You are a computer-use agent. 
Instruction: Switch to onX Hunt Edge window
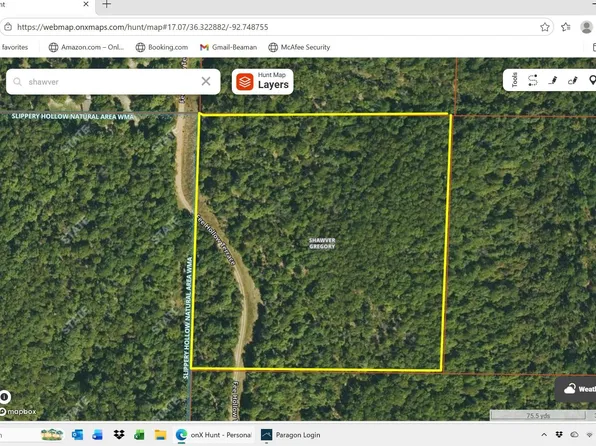[x=213, y=435]
